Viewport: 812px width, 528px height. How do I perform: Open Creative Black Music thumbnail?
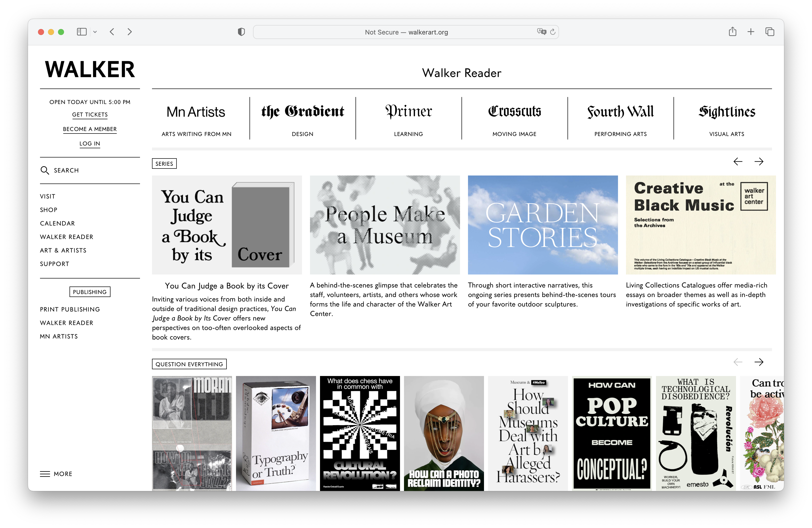701,225
